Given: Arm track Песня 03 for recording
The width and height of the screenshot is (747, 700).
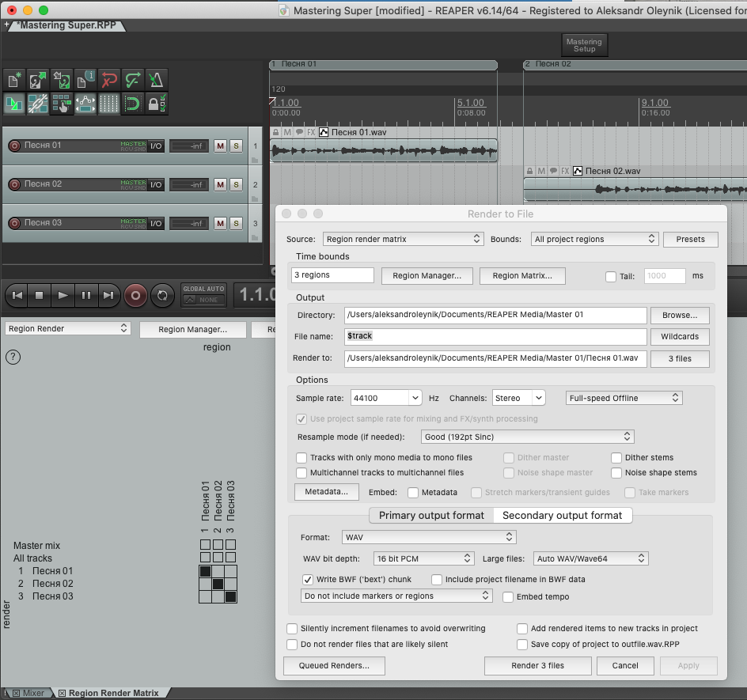Looking at the screenshot, I should (15, 223).
